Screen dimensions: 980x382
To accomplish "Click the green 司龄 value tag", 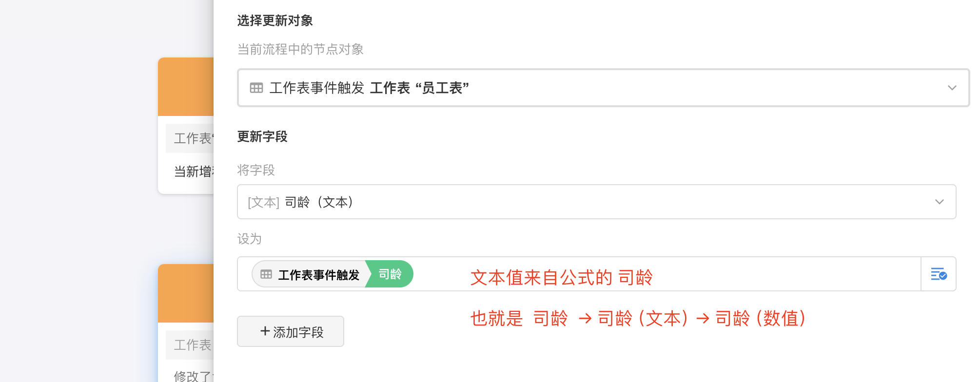I will click(x=390, y=274).
